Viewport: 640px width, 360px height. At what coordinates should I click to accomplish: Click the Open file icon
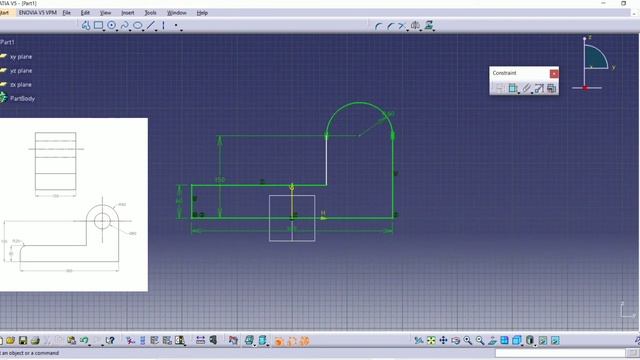click(11, 340)
